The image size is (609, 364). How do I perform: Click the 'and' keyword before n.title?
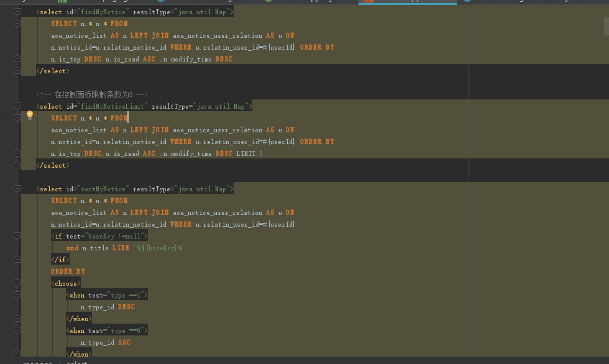(x=72, y=248)
